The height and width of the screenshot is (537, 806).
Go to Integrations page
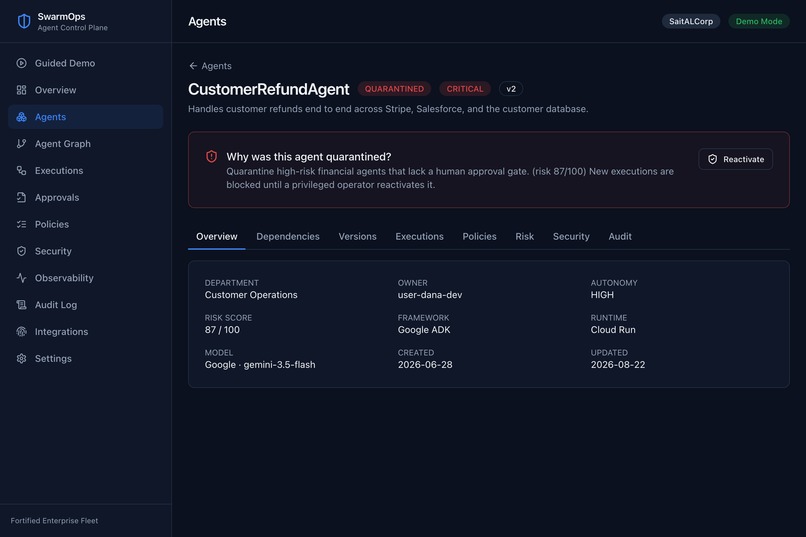coord(85,331)
